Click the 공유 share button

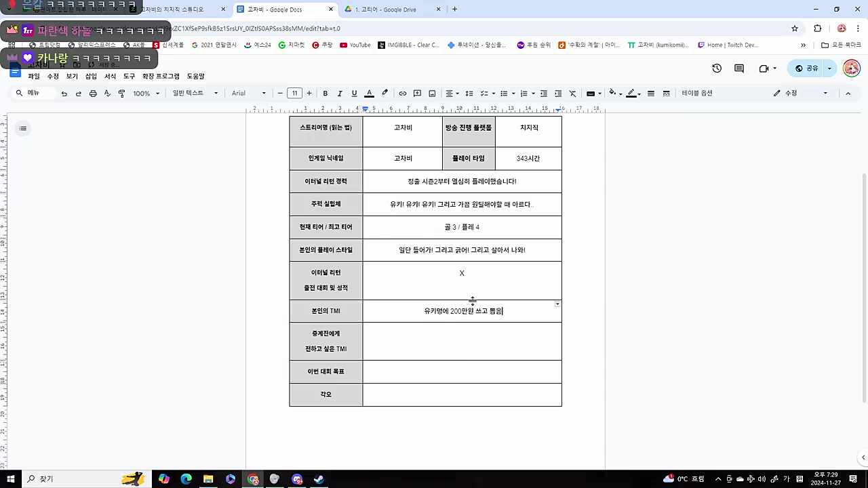(807, 68)
